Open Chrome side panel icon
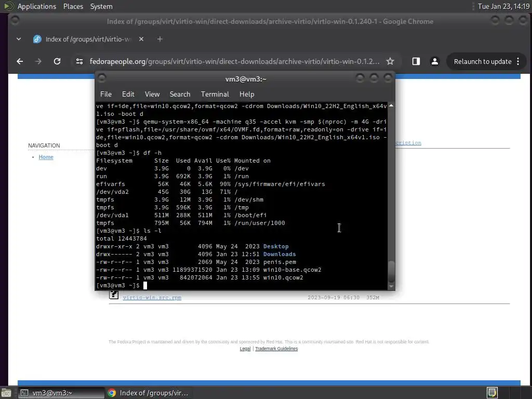This screenshot has height=399, width=532. pyautogui.click(x=416, y=61)
